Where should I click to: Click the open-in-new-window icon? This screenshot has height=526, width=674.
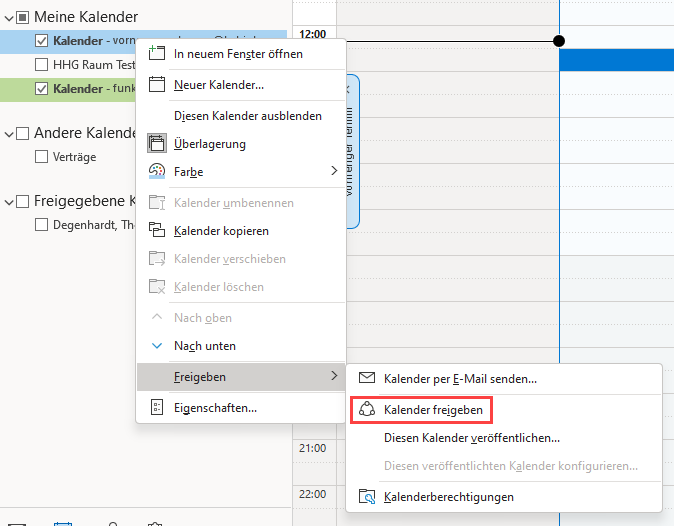click(156, 53)
